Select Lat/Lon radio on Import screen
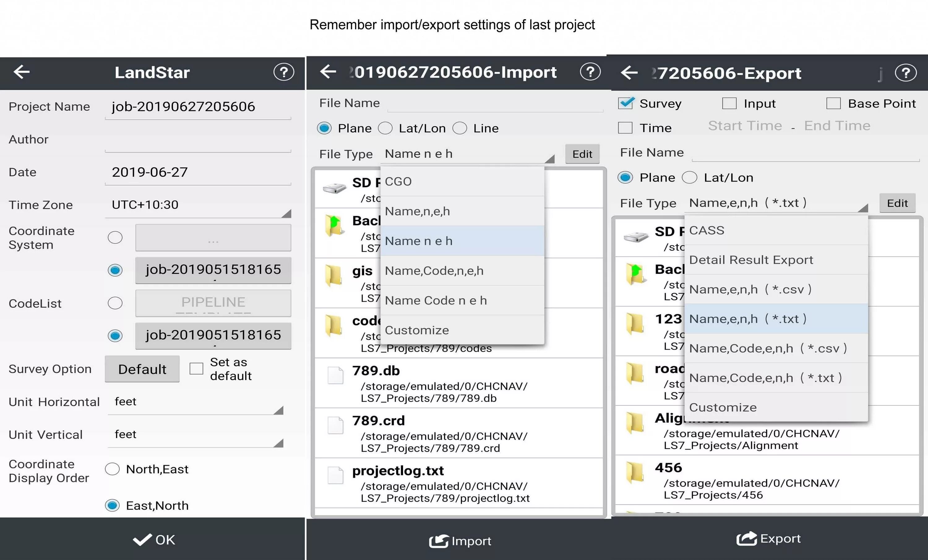Screen dimensions: 928x560 coord(385,128)
